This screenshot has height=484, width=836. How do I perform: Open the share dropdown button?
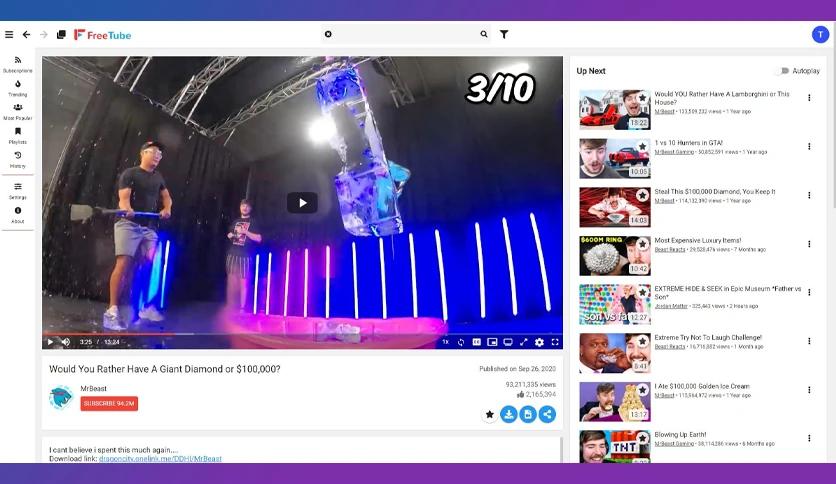547,414
